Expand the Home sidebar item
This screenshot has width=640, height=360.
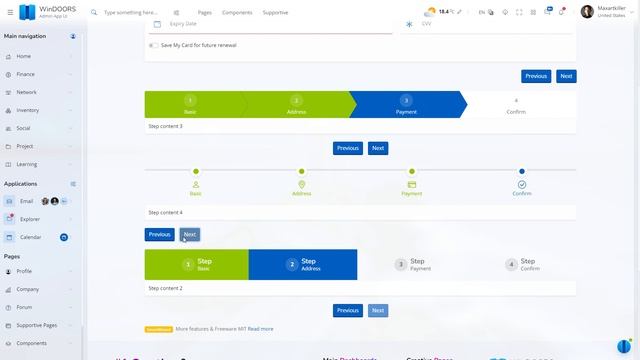pos(40,56)
